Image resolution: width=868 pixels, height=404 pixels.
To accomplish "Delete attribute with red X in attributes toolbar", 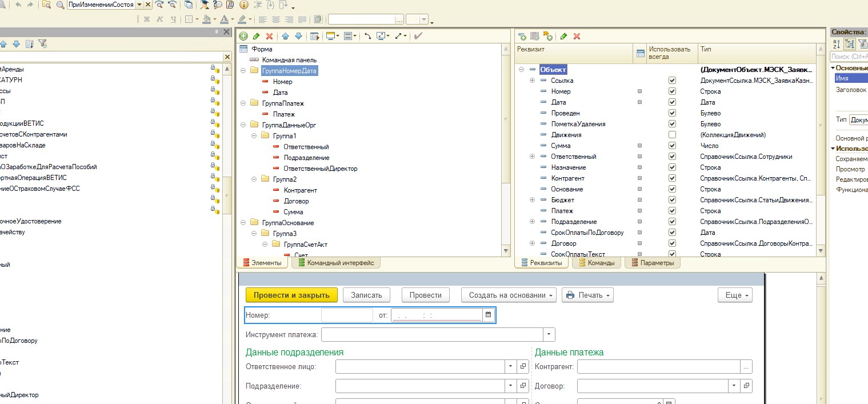I will [x=577, y=36].
